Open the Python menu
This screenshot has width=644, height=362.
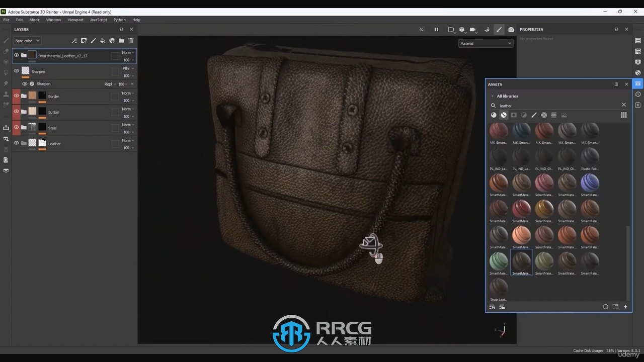coord(119,20)
